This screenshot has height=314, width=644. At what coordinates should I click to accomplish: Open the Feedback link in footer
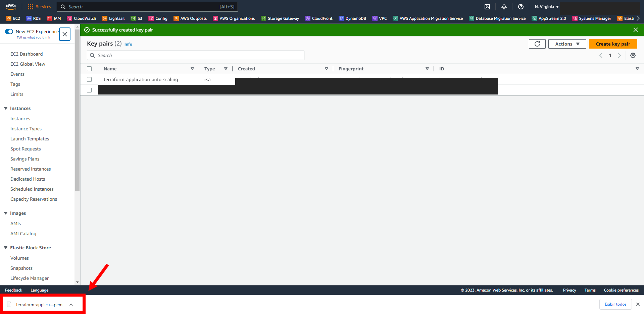[x=13, y=290]
